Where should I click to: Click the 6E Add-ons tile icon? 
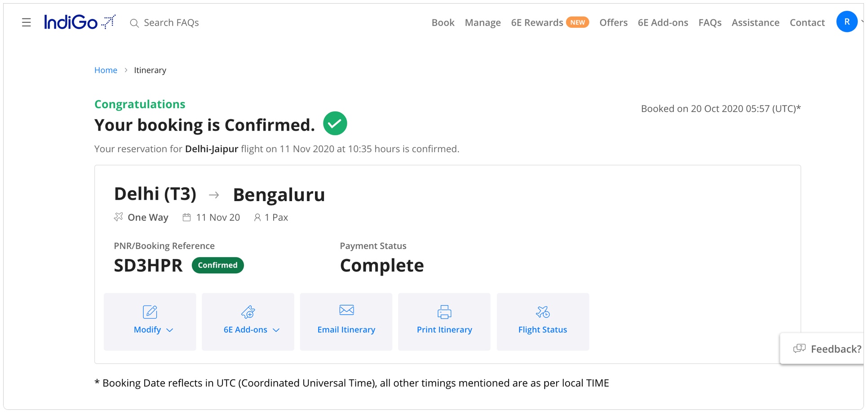tap(248, 312)
